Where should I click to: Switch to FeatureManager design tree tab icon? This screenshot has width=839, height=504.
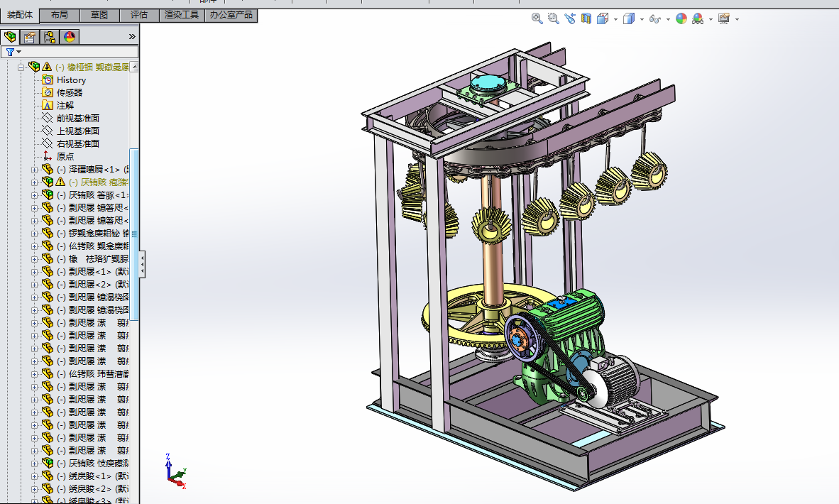tap(10, 36)
